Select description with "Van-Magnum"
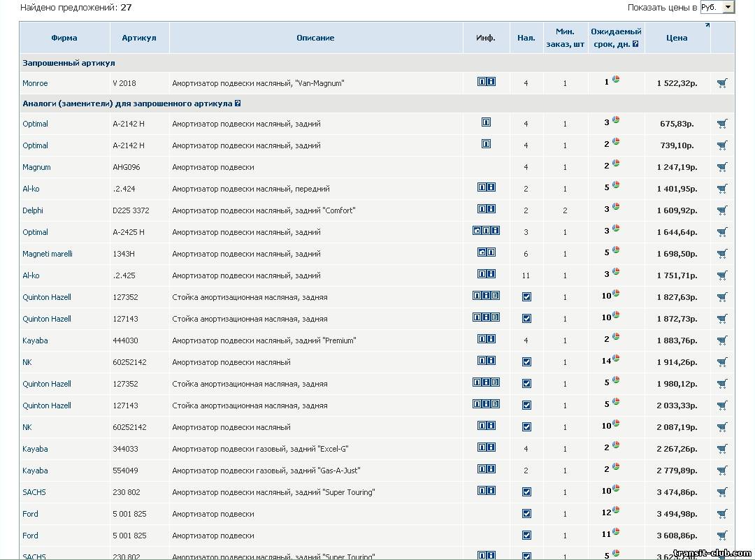This screenshot has width=755, height=560. pos(258,83)
